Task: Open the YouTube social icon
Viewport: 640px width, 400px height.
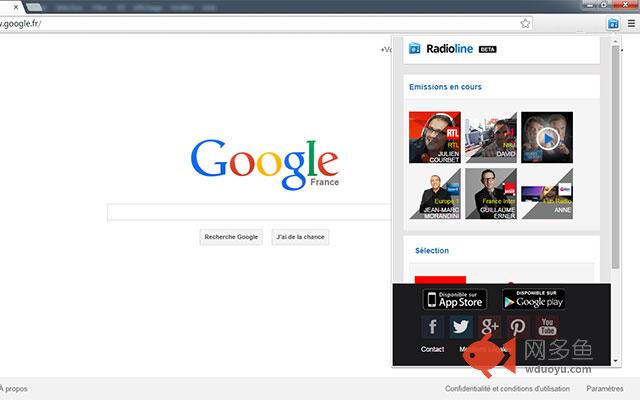Action: (547, 327)
